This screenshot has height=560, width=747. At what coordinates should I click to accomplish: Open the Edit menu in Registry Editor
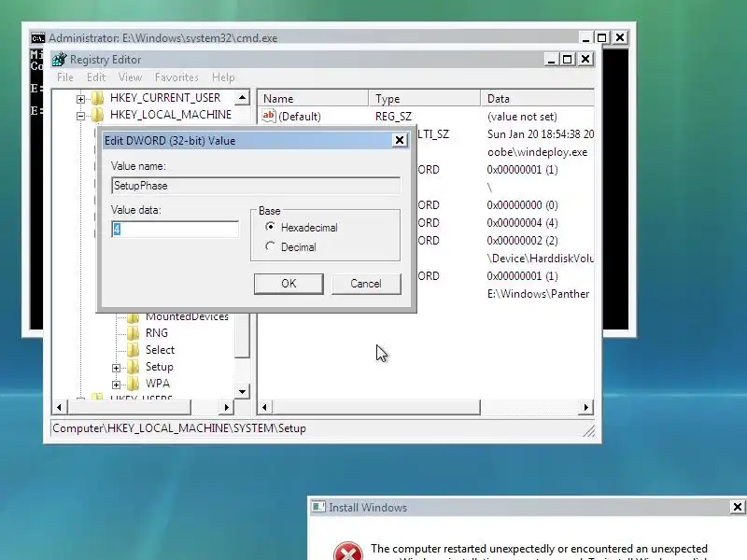(x=96, y=77)
